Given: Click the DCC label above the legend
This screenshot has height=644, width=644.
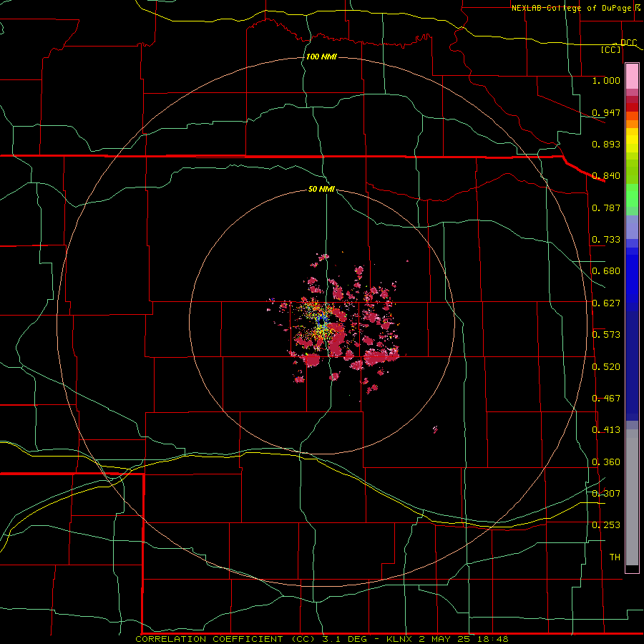Looking at the screenshot, I should [x=628, y=42].
